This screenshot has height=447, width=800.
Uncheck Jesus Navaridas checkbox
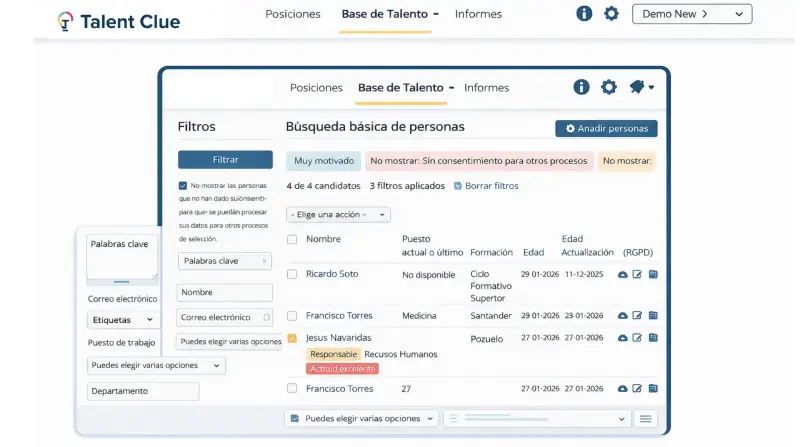point(292,338)
